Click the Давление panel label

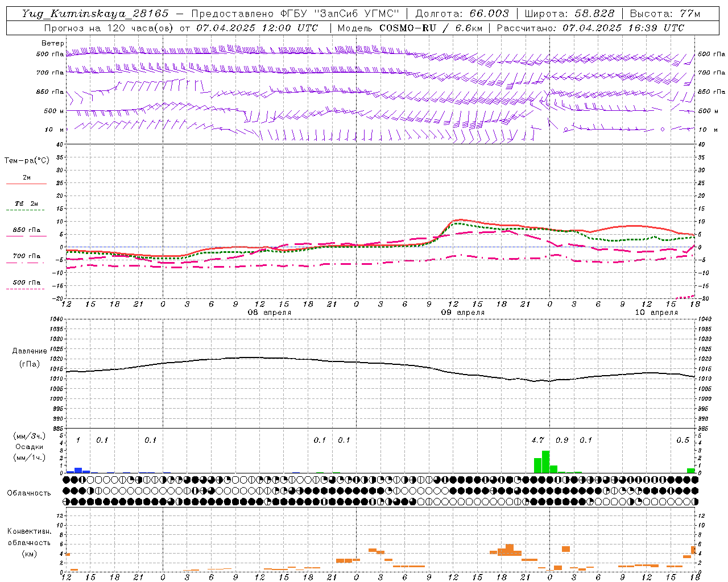click(x=30, y=351)
